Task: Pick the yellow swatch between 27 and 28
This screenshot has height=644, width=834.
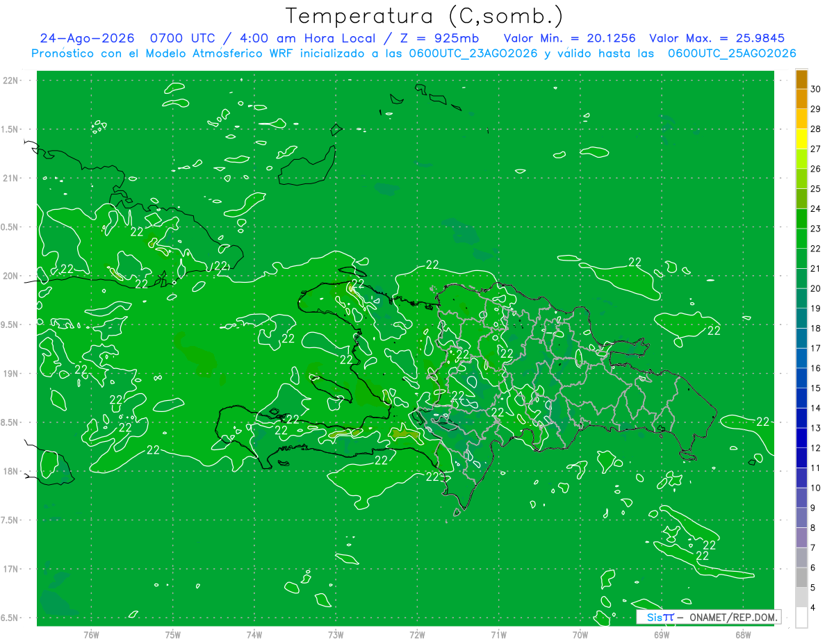Action: point(801,139)
